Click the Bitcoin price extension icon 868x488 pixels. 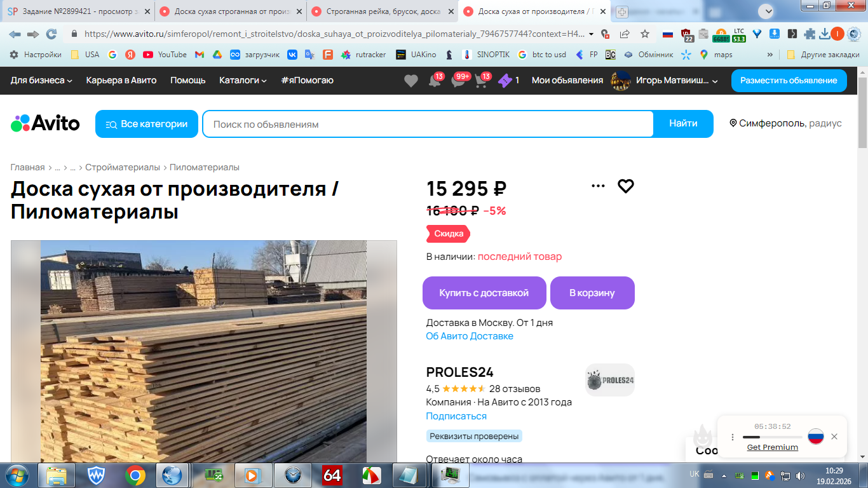[721, 35]
